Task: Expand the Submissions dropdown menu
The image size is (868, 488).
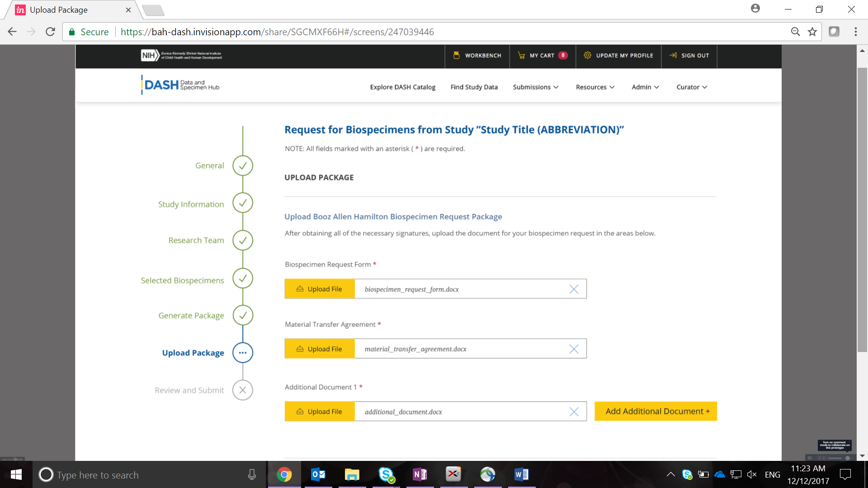Action: pyautogui.click(x=535, y=87)
